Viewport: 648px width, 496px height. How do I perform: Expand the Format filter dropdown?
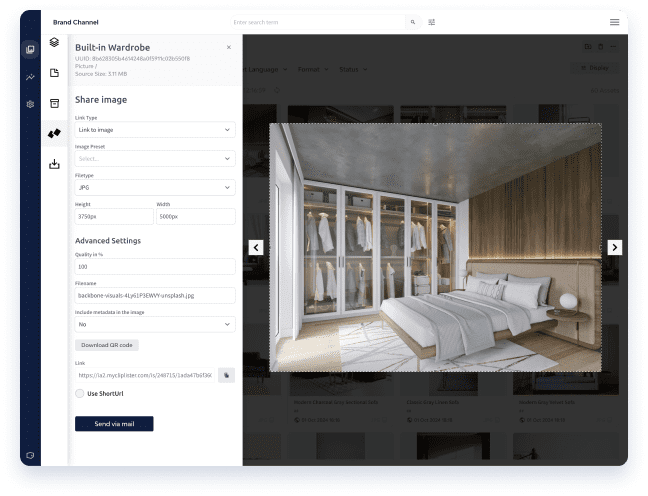pyautogui.click(x=313, y=69)
